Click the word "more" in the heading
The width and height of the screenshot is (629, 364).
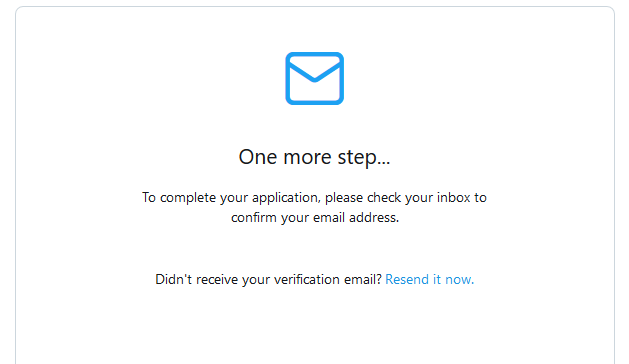point(307,157)
